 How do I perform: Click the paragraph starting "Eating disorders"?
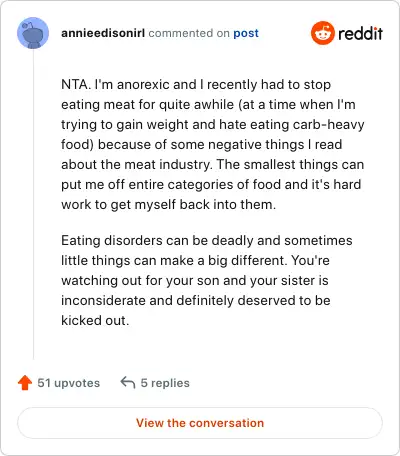pos(207,280)
